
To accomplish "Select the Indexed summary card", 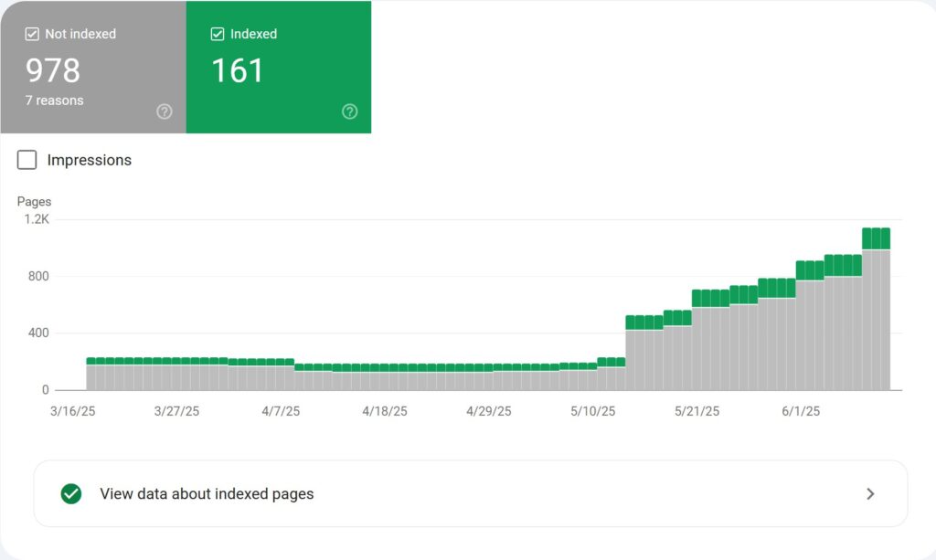I will click(x=278, y=68).
